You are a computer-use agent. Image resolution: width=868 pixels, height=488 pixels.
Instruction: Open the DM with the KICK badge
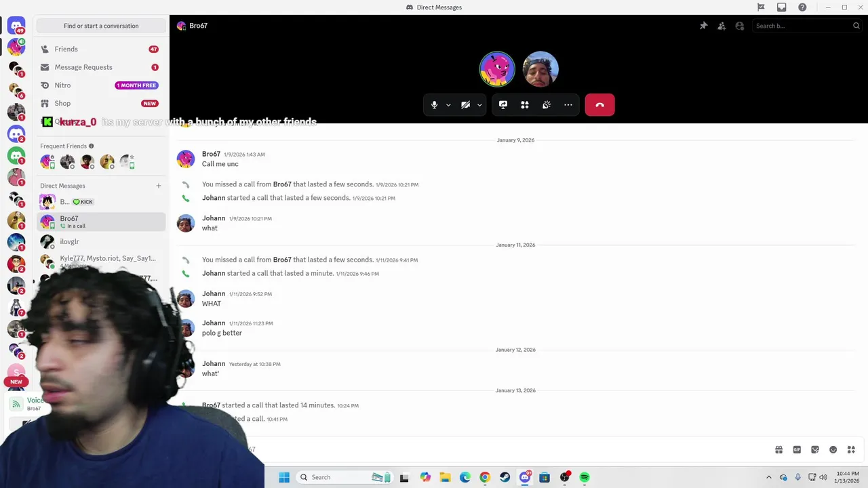click(101, 201)
